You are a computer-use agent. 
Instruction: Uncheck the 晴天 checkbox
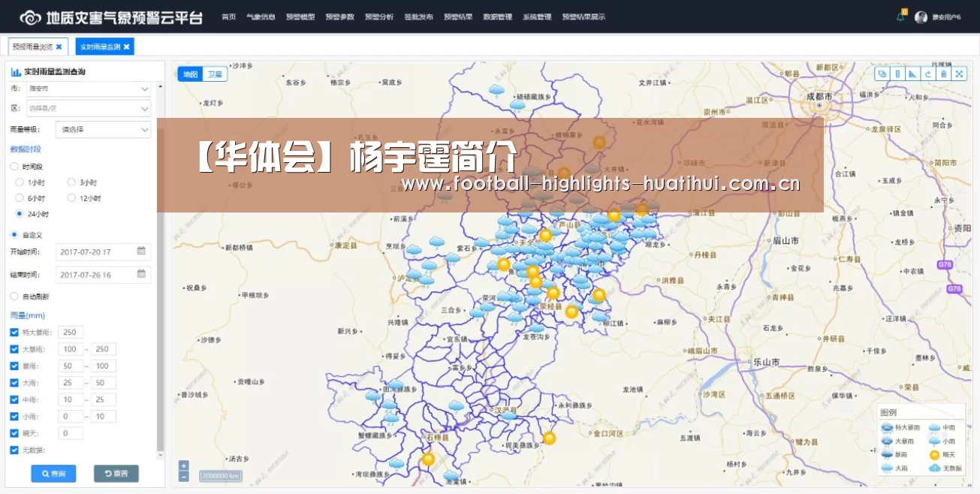(x=14, y=433)
